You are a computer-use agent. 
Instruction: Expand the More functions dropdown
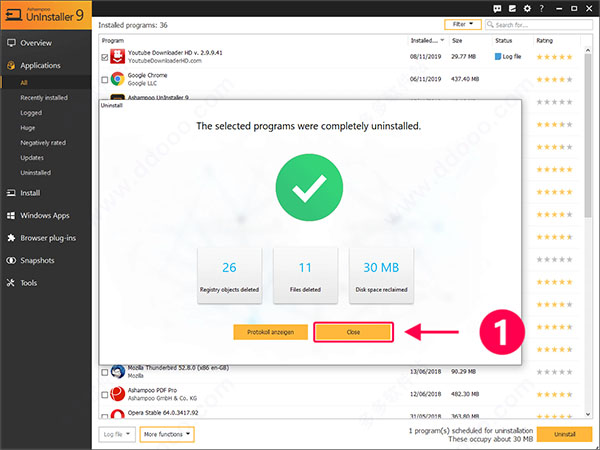tap(167, 434)
